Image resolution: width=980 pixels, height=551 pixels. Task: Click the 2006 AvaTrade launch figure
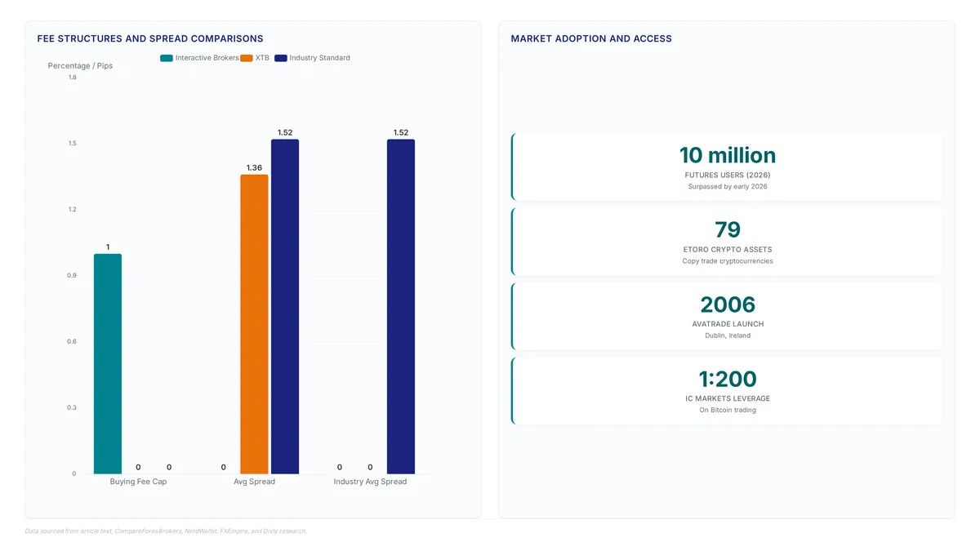[728, 304]
